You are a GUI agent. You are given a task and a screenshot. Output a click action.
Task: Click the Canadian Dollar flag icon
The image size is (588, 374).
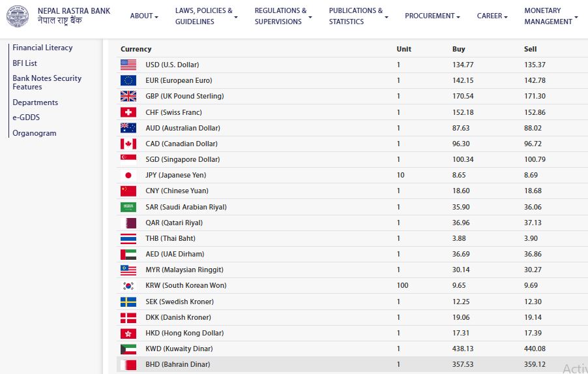click(x=128, y=144)
